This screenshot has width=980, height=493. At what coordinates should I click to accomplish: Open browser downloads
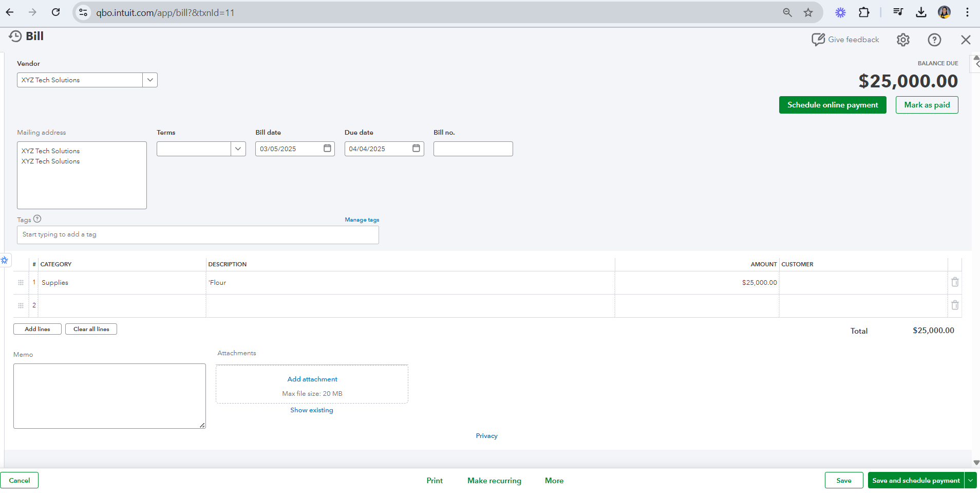921,12
